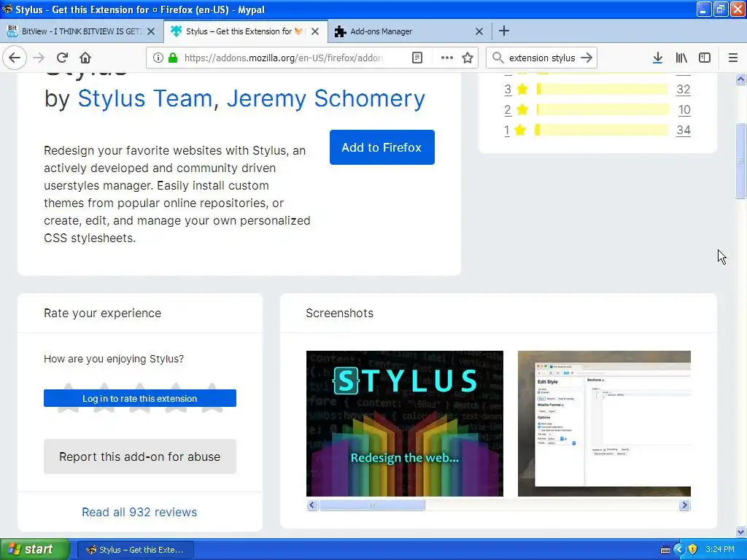Click the address bar URL field
Image resolution: width=747 pixels, height=560 pixels.
point(283,58)
